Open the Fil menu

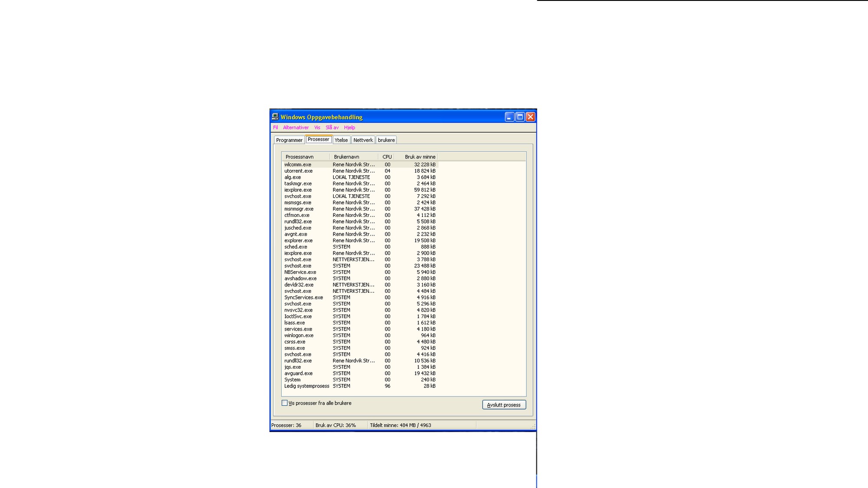pyautogui.click(x=275, y=128)
